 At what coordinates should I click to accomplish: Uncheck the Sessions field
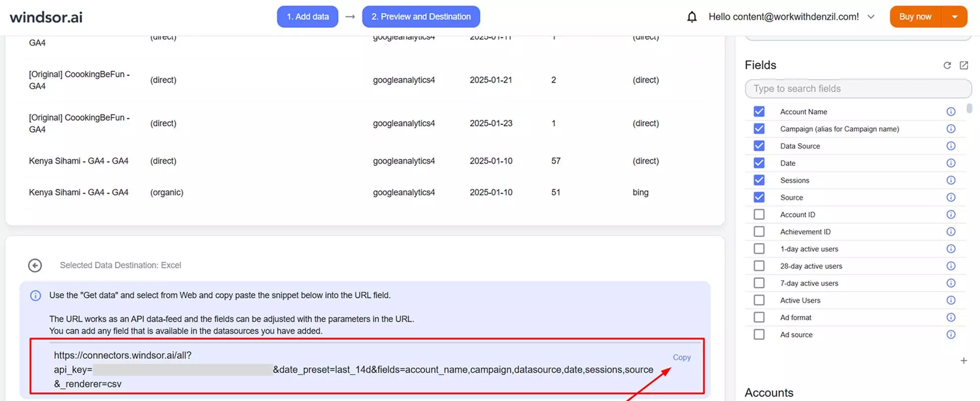759,180
